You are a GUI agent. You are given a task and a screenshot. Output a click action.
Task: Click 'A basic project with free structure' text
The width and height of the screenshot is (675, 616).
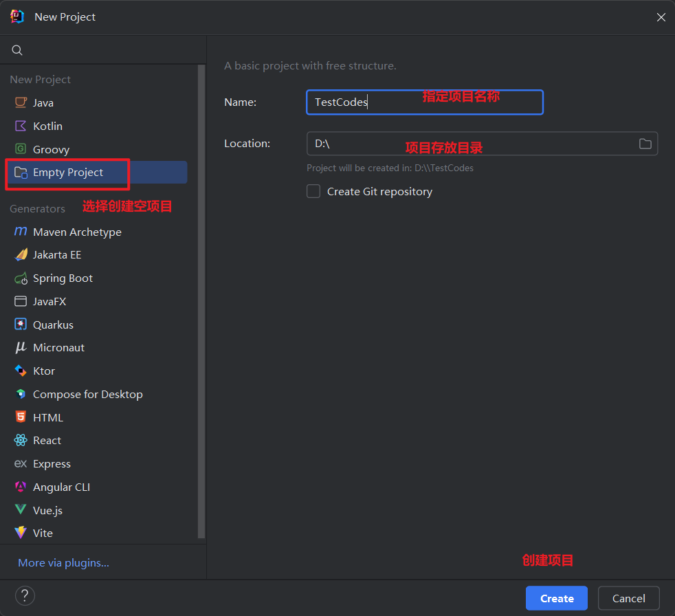pyautogui.click(x=310, y=66)
